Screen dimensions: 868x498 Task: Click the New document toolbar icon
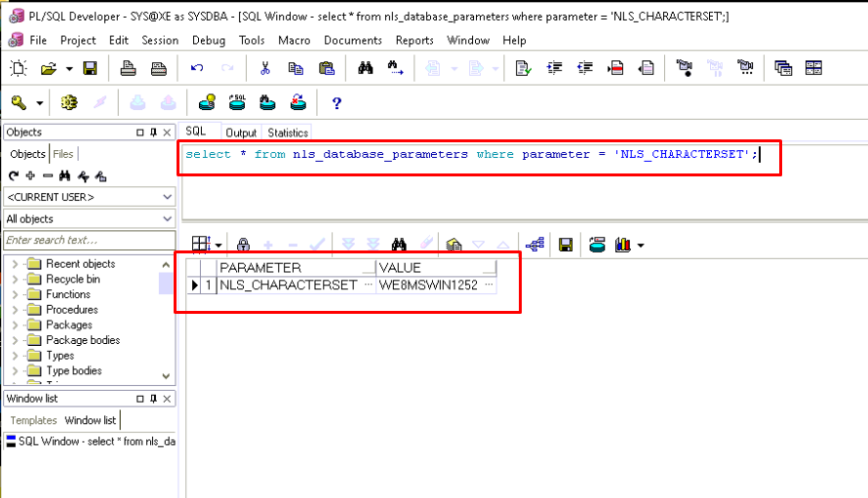[x=19, y=68]
